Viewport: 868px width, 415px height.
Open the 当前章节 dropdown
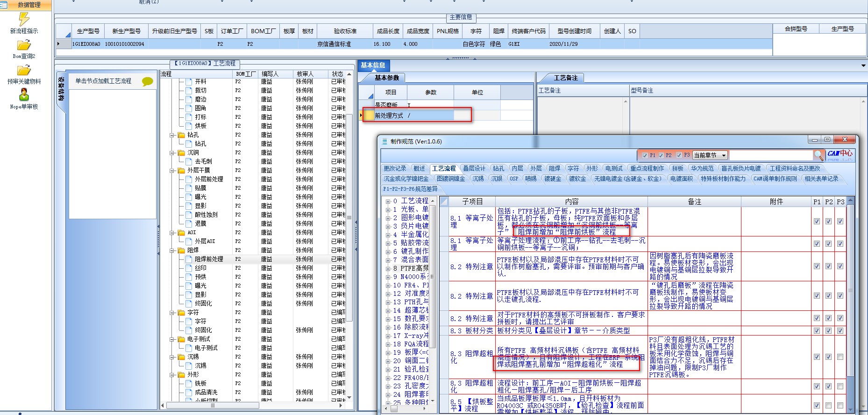click(724, 155)
